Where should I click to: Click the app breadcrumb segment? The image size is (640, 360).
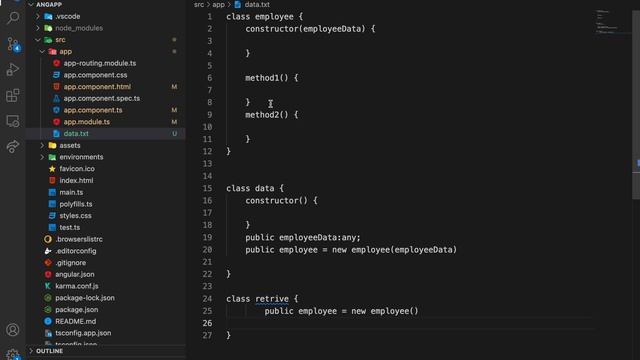click(x=218, y=5)
